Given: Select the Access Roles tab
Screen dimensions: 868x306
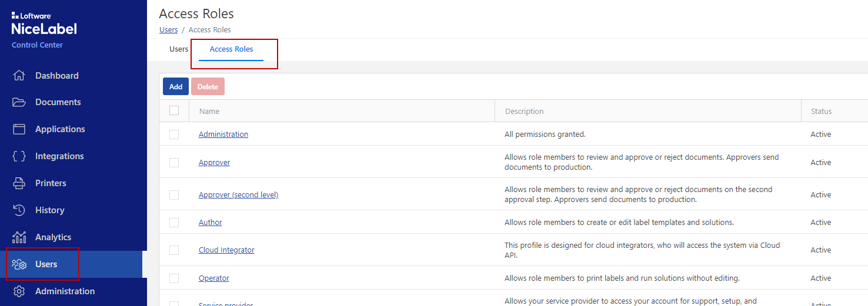Looking at the screenshot, I should click(231, 49).
